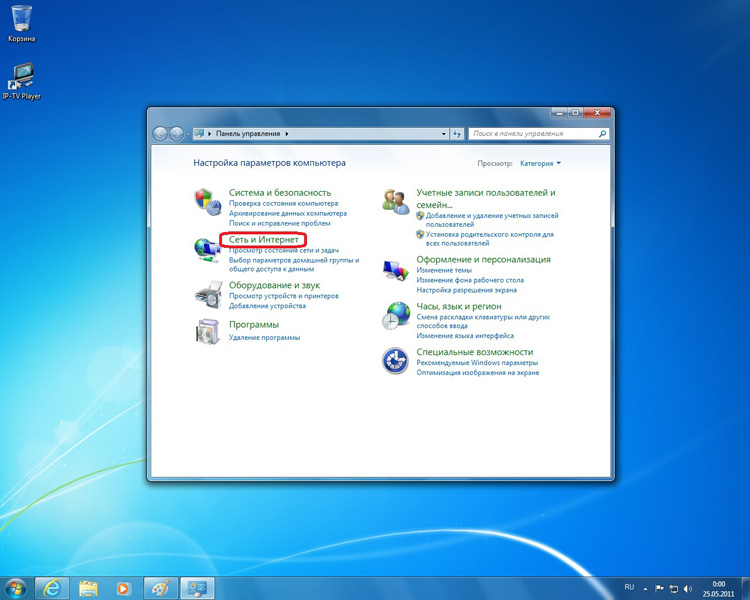Click Удаление программы link

click(264, 337)
